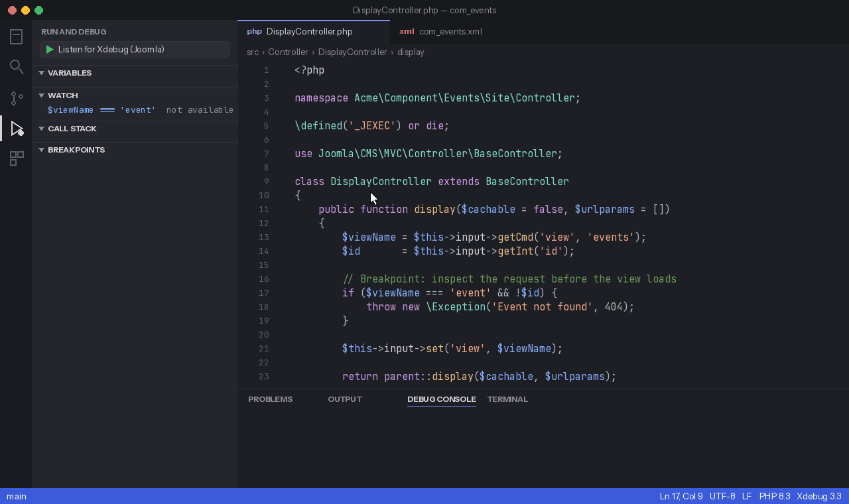Click the 'display' function name on line 11
849x504 pixels.
tap(434, 209)
